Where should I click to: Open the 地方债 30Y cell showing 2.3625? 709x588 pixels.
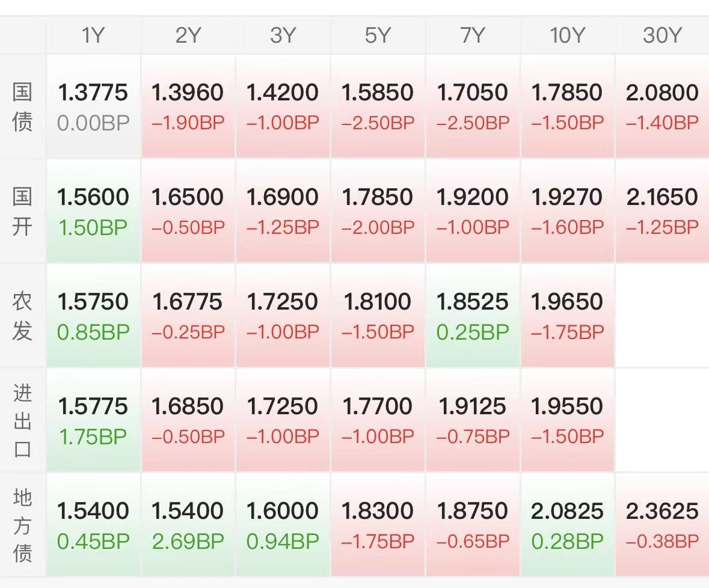click(x=661, y=525)
